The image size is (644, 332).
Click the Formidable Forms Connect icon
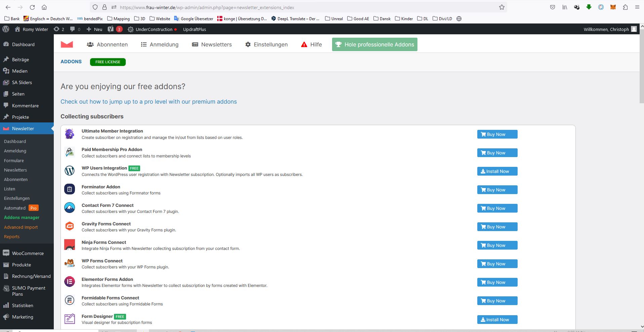click(x=70, y=300)
